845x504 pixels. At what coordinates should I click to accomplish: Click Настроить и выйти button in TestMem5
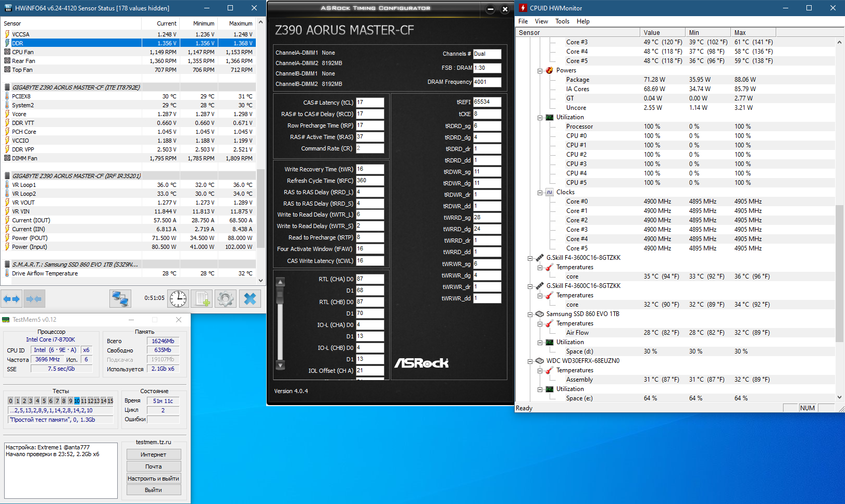tap(154, 478)
